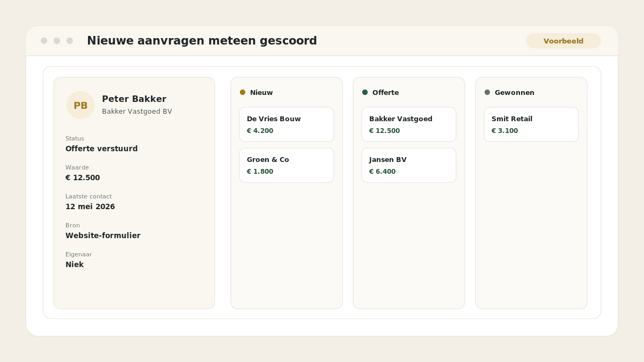
Task: Click the amount € 6.400
Action: [x=382, y=172]
